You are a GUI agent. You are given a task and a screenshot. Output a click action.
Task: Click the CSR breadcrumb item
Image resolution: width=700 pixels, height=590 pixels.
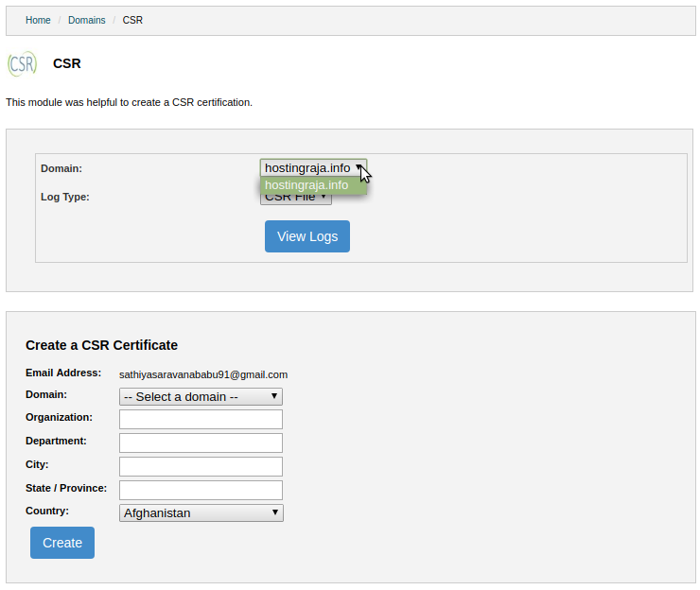[132, 20]
